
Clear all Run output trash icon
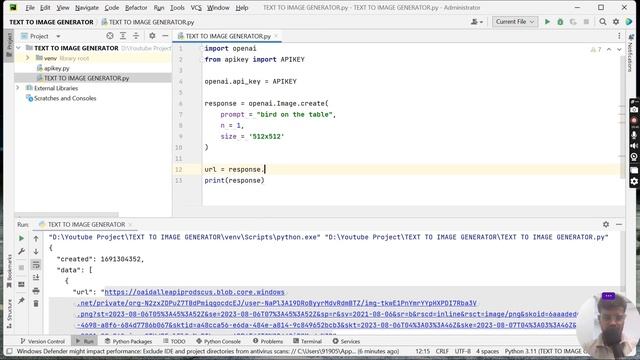point(36,303)
